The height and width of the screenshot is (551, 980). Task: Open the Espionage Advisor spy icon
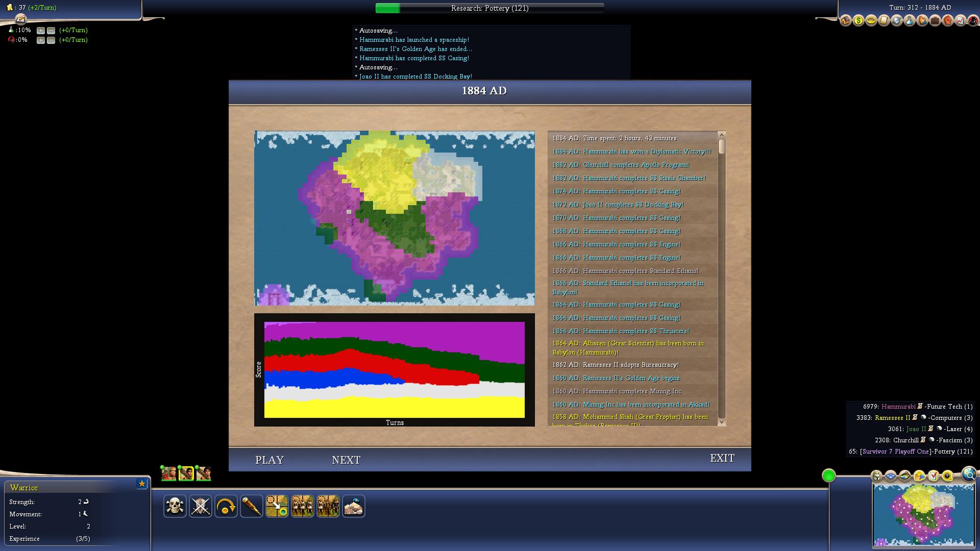(x=973, y=20)
